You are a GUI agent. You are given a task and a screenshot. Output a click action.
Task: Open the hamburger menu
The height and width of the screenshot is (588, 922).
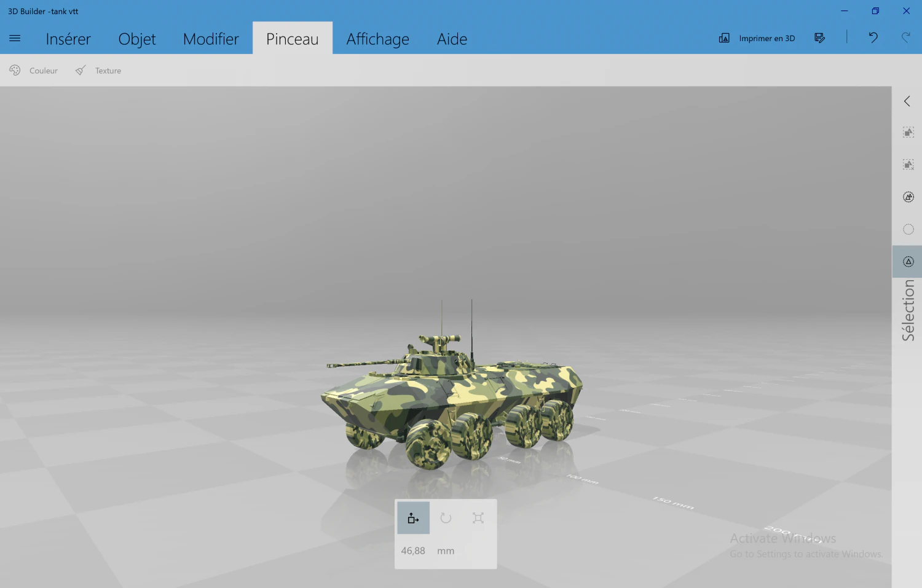pos(15,38)
